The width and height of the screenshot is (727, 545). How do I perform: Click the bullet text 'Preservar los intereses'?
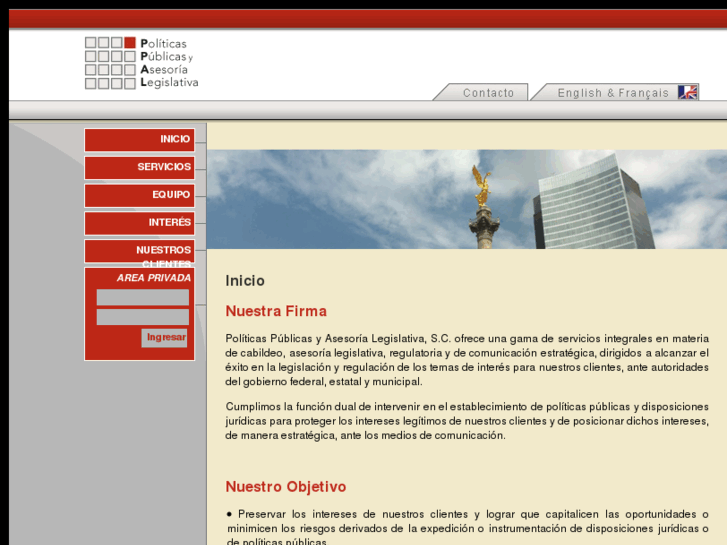click(467, 528)
